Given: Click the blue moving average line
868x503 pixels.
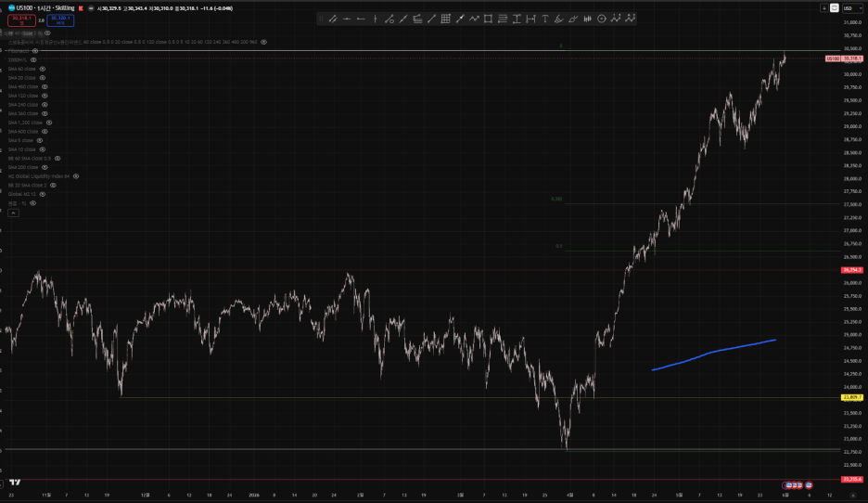Looking at the screenshot, I should coord(714,353).
